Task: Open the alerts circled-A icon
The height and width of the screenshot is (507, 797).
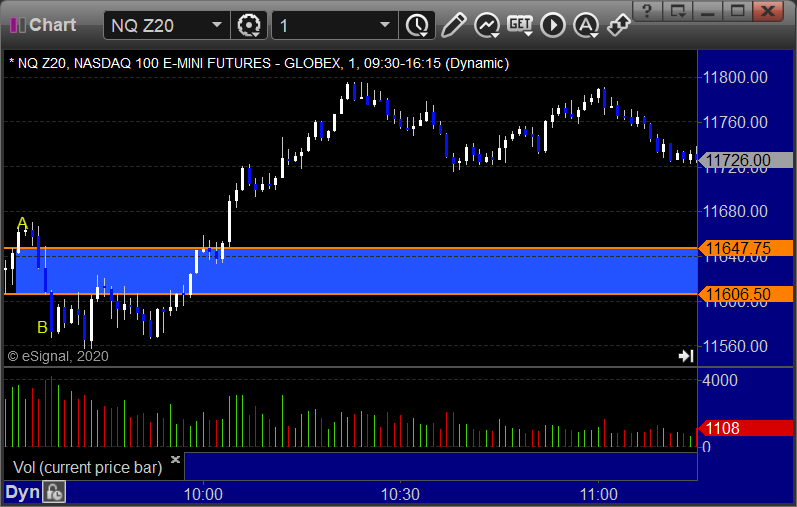Action: [x=586, y=25]
